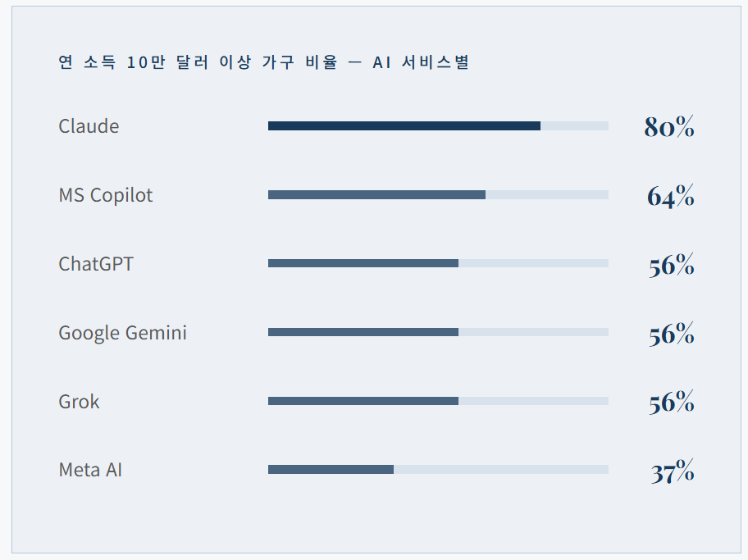This screenshot has height=560, width=748.
Task: Select the 56% value beside Google Gemini
Action: click(671, 334)
